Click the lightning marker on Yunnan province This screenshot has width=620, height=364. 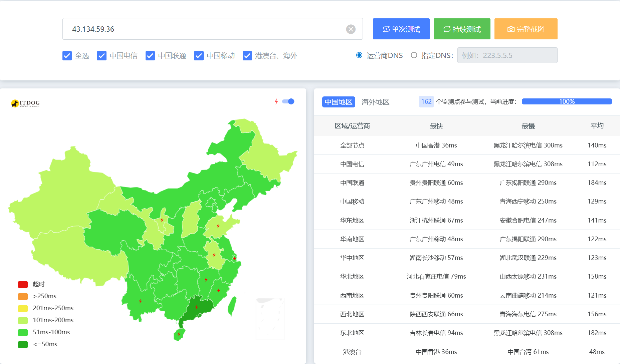tap(140, 301)
